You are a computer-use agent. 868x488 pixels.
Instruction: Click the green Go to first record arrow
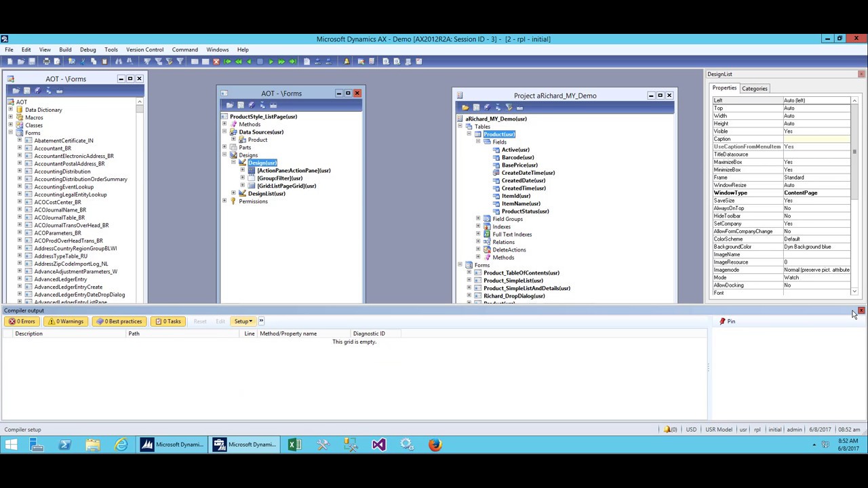click(227, 61)
